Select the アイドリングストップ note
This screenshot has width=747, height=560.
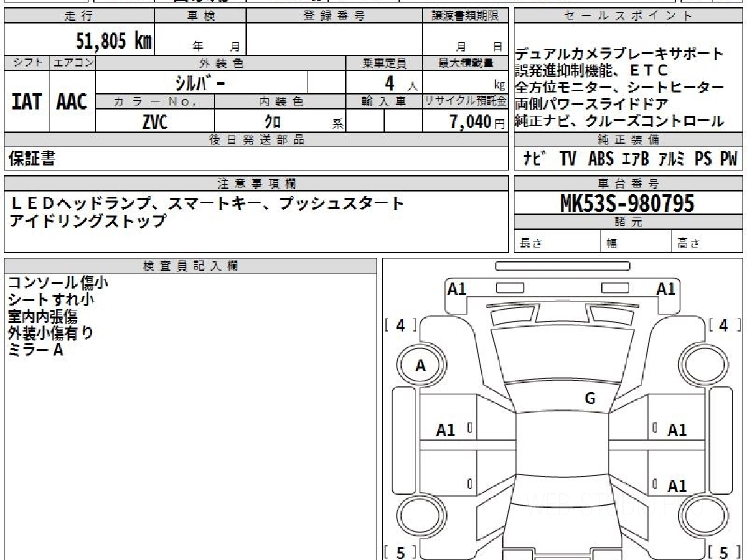click(88, 220)
